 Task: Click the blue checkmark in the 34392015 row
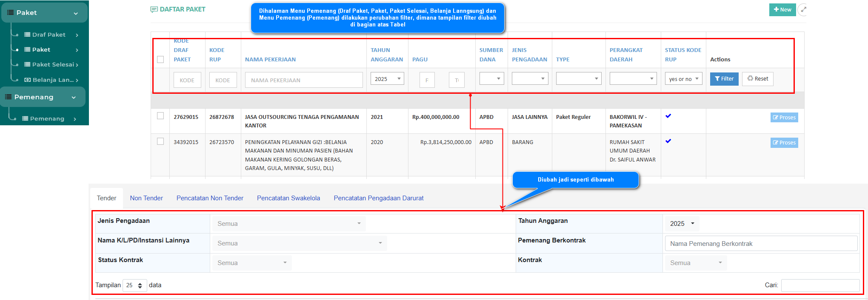pos(668,141)
